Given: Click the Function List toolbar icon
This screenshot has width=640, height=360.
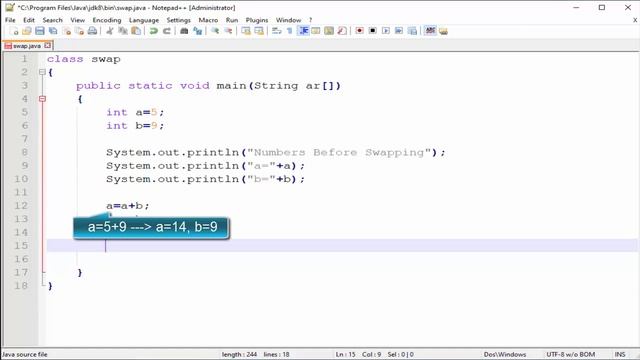Looking at the screenshot, I should coord(342,31).
